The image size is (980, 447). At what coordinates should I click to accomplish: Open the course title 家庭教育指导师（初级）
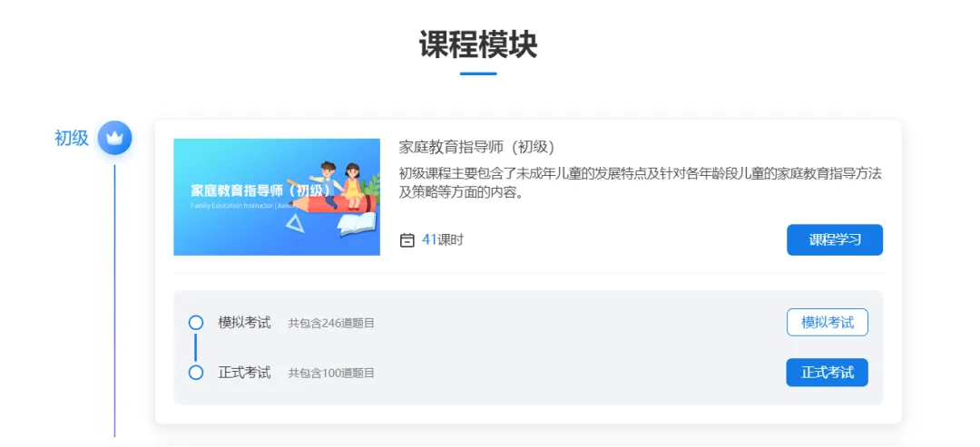(x=477, y=147)
